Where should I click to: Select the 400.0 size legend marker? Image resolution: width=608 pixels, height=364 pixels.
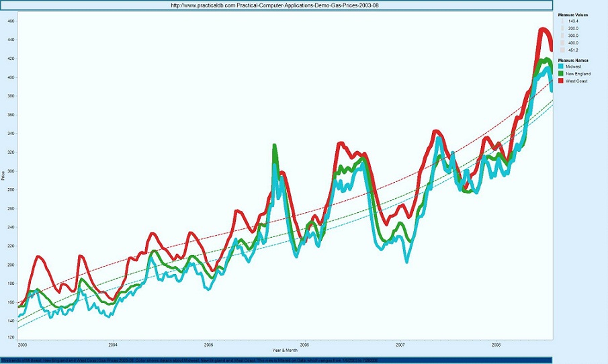pos(562,42)
